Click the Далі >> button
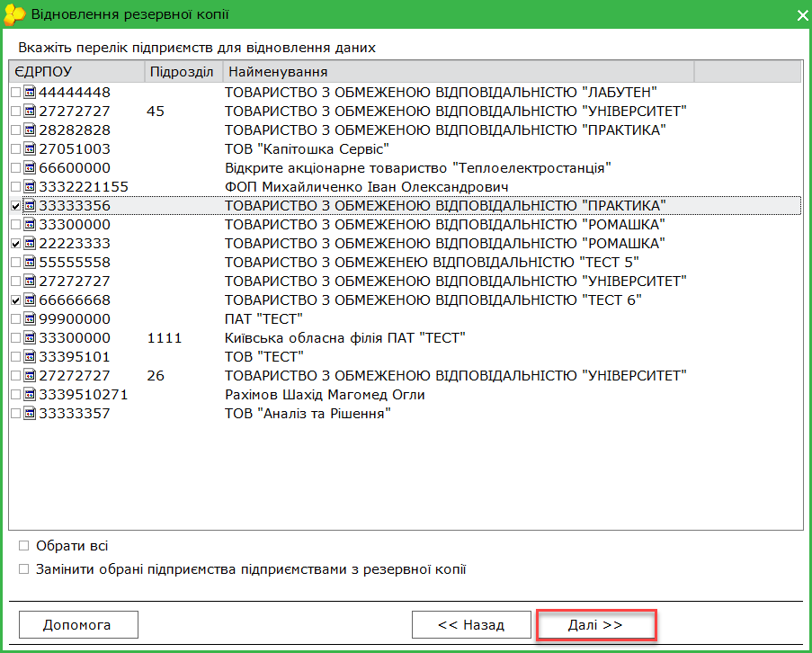The height and width of the screenshot is (653, 812). 596,625
